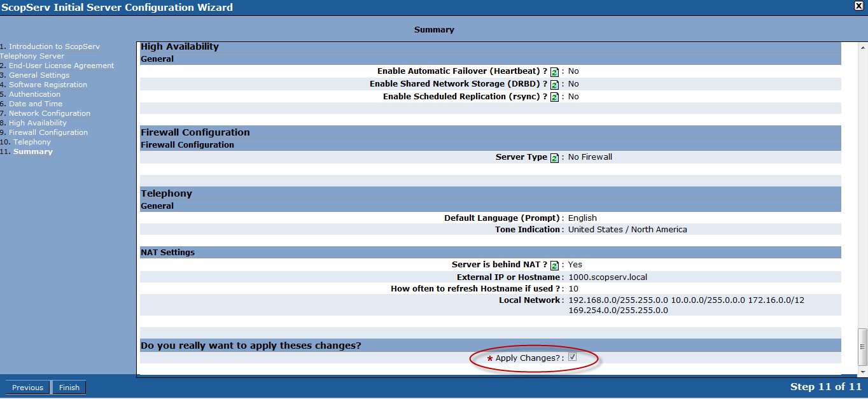
Task: Click refresh icon beside Server is behind NAT
Action: pos(554,265)
